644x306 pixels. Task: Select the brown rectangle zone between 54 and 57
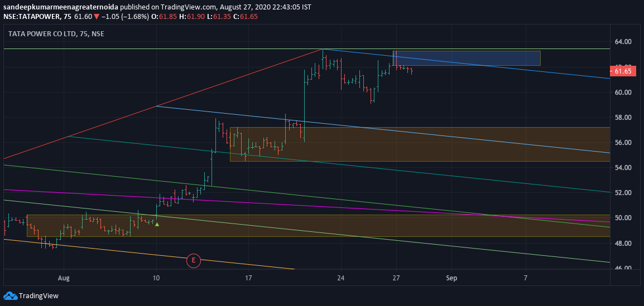point(420,144)
